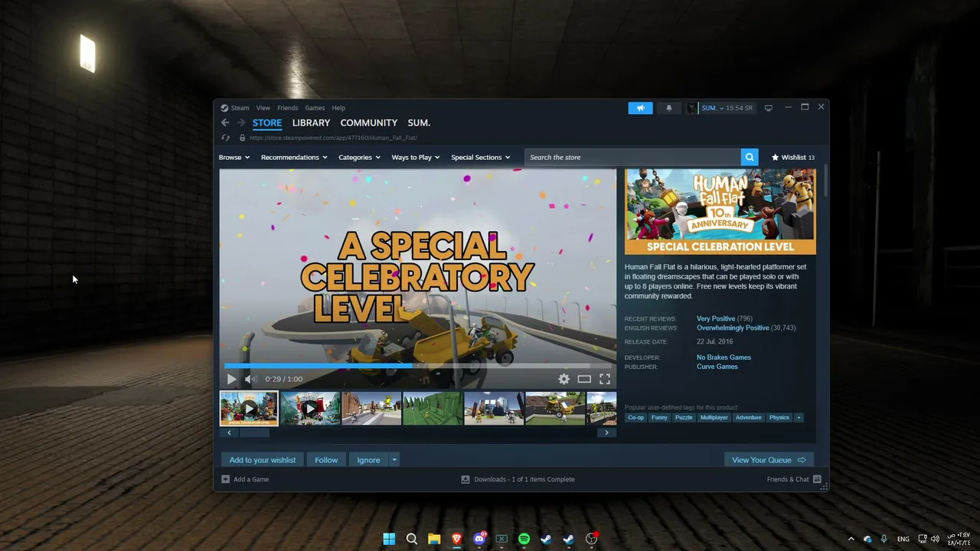The image size is (980, 551).
Task: Reload the store page
Action: (x=225, y=138)
